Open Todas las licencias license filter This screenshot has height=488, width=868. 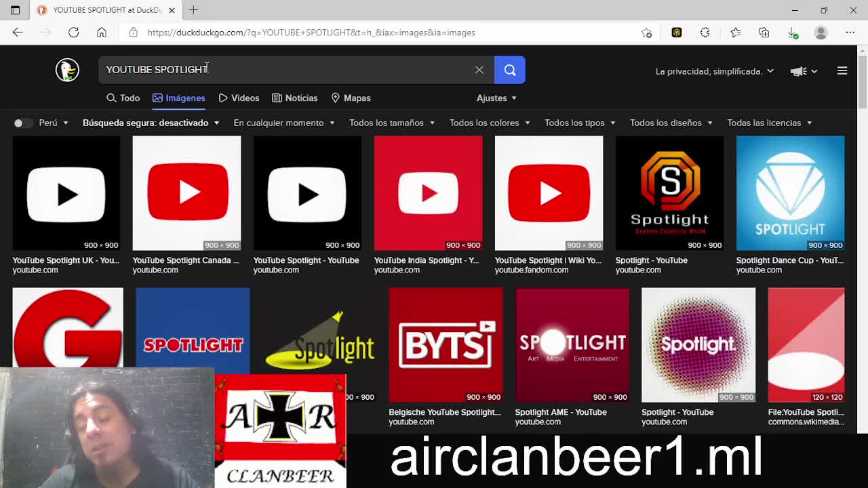point(770,123)
